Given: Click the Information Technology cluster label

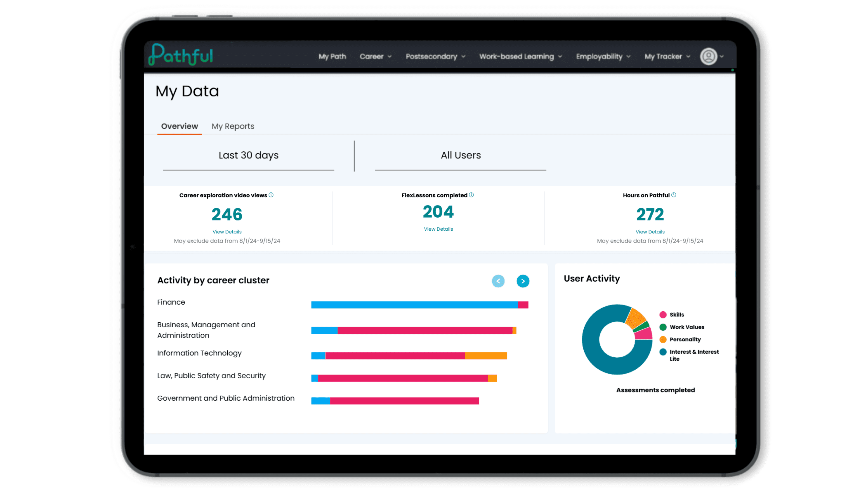Looking at the screenshot, I should [199, 353].
